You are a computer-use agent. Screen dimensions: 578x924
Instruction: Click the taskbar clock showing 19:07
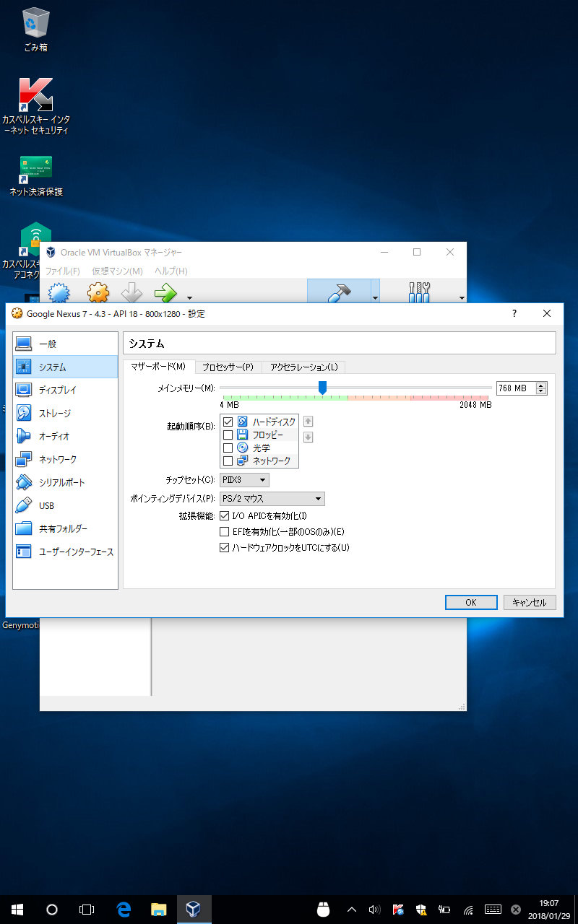548,910
